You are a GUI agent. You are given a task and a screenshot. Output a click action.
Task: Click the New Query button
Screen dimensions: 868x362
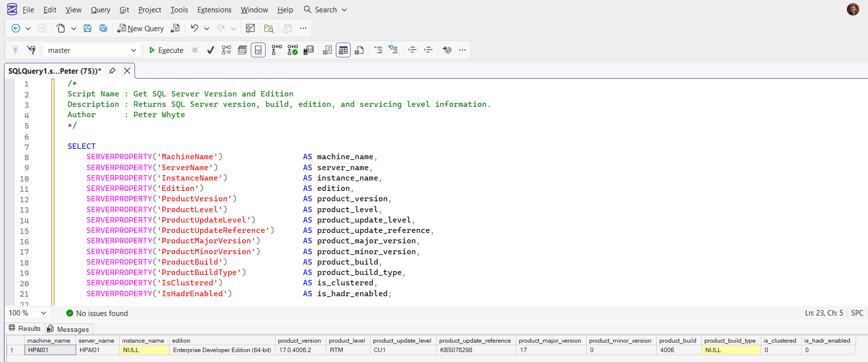point(140,28)
